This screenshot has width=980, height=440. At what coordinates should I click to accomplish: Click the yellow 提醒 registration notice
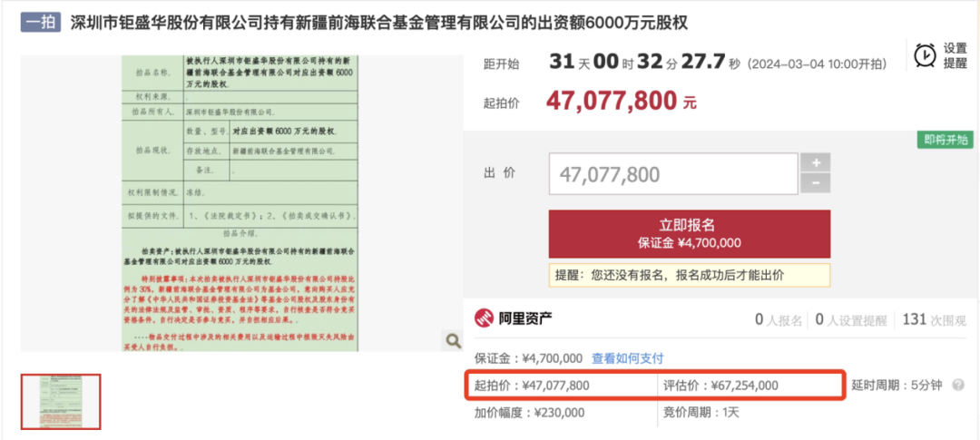pos(690,275)
